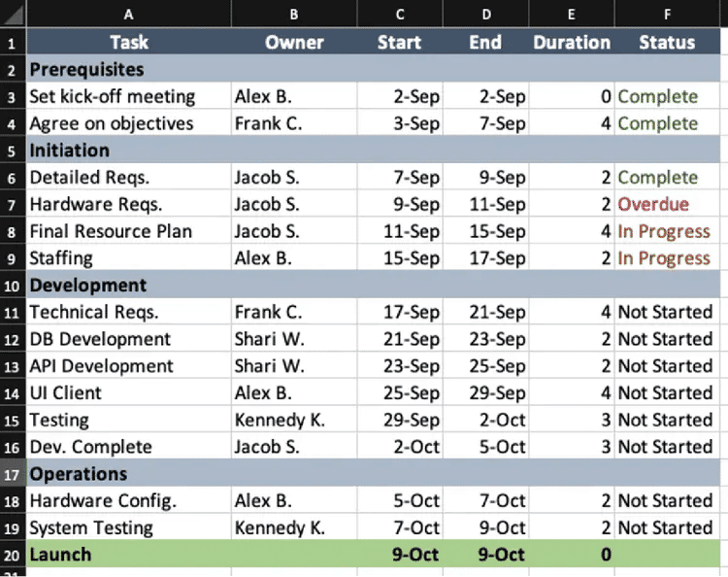Viewport: 728px width, 577px height.
Task: Click Complete status for Detailed Reqs.
Action: pyautogui.click(x=667, y=177)
